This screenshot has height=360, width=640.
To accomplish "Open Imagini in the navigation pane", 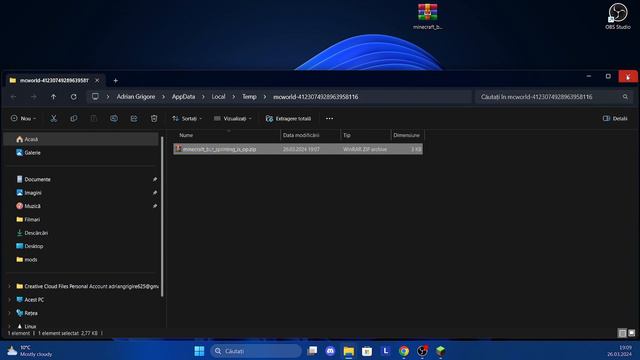I will (x=81, y=193).
